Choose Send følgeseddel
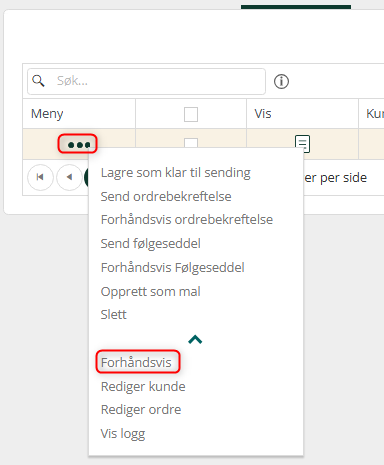 [x=151, y=244]
